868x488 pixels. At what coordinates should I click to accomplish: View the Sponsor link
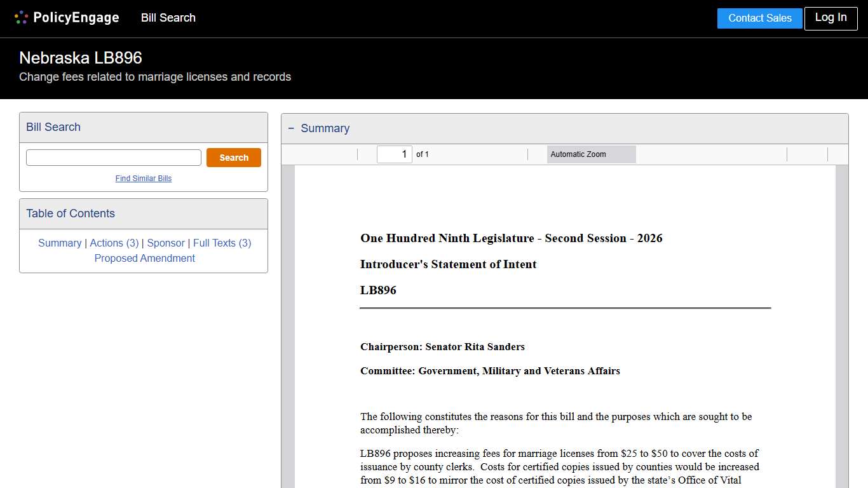click(166, 243)
